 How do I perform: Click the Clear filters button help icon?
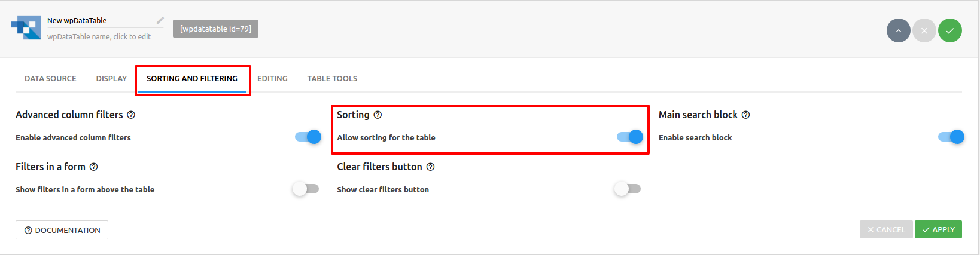(430, 167)
